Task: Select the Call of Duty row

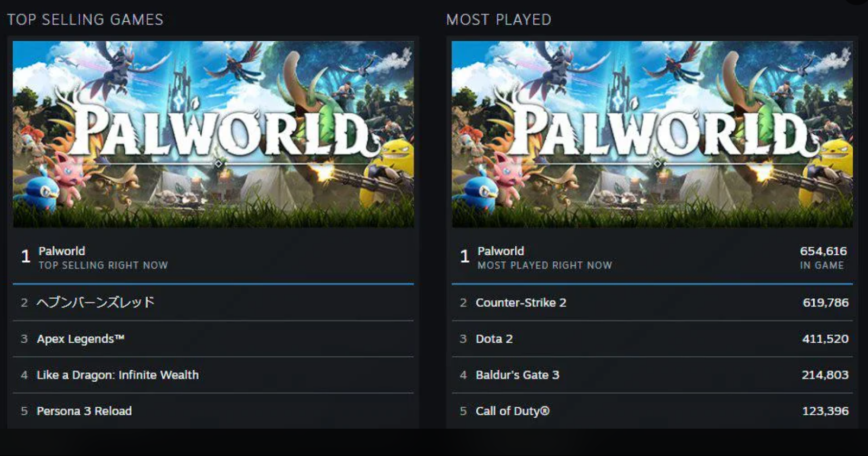Action: coord(652,411)
